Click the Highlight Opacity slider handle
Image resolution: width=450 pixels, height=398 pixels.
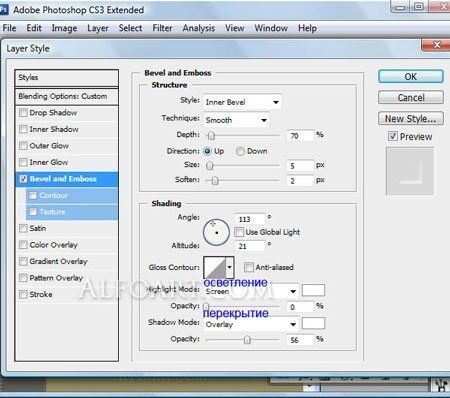pyautogui.click(x=206, y=306)
